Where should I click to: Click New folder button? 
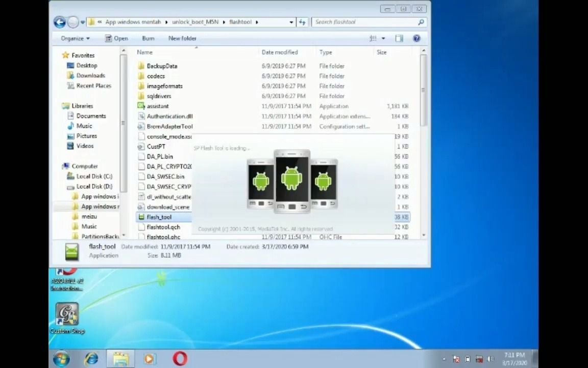click(182, 38)
